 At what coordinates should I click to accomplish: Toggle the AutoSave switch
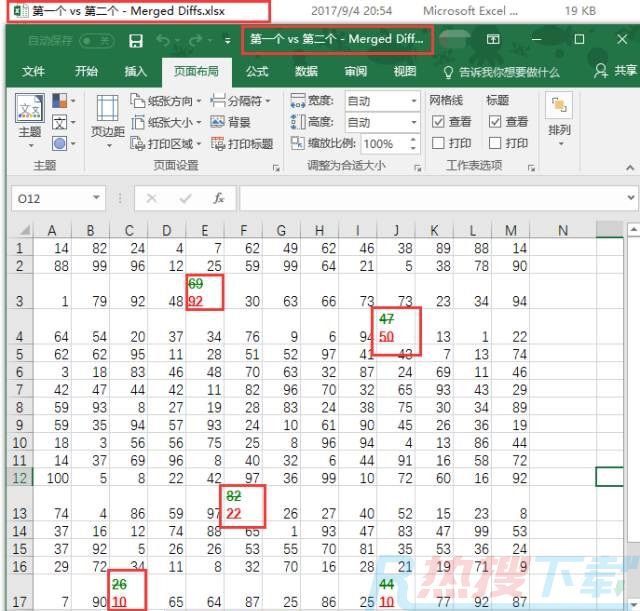tap(97, 40)
